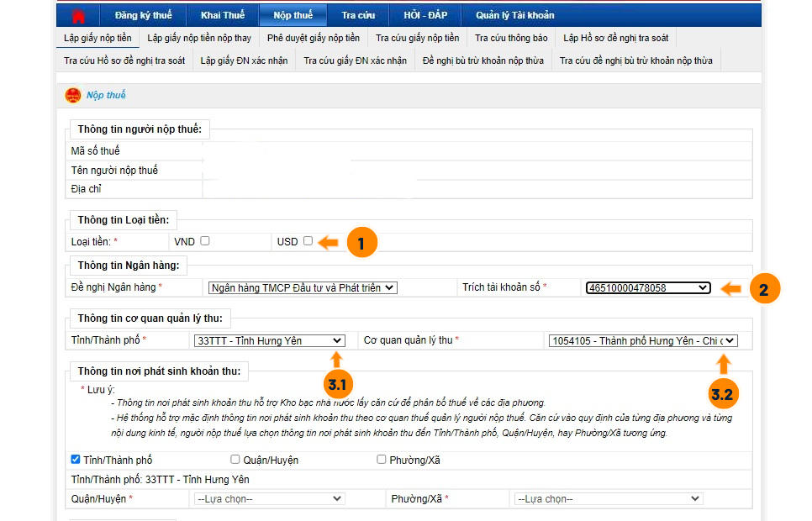Open the Phường/Xã Lựa chọn dropdown
The height and width of the screenshot is (521, 812).
tap(609, 498)
